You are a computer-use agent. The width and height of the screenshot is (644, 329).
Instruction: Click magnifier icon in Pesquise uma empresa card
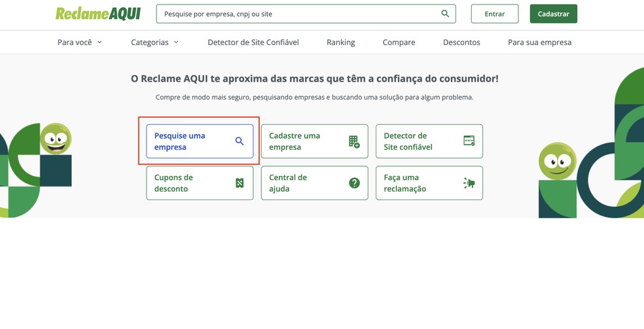point(240,141)
